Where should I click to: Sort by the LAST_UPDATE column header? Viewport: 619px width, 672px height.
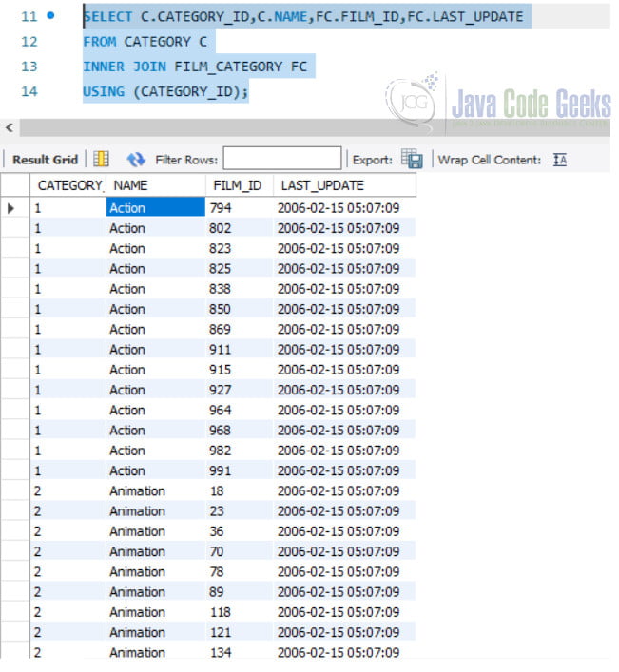[x=344, y=185]
